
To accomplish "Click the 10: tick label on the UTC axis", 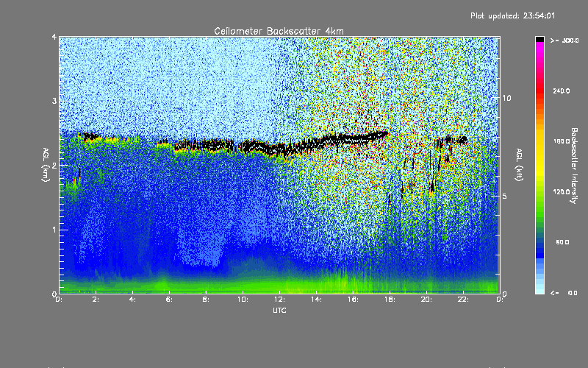I will [x=243, y=300].
